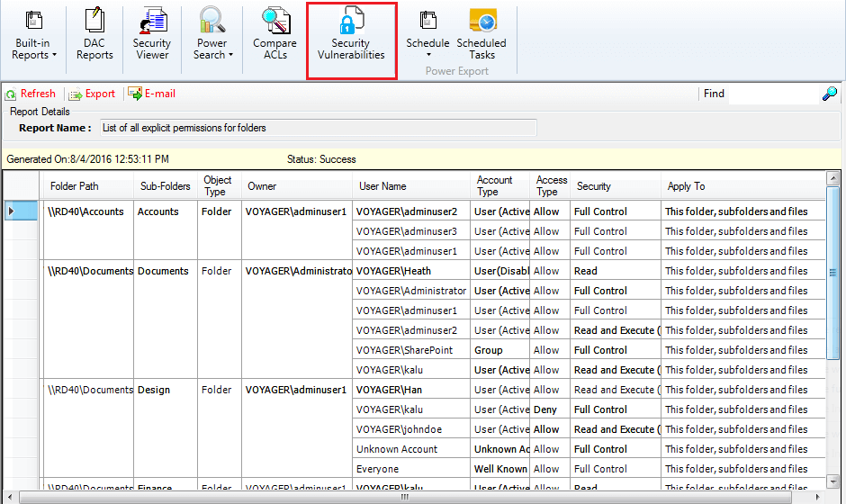Select the VOYAGER\johndoe user cell

click(411, 429)
